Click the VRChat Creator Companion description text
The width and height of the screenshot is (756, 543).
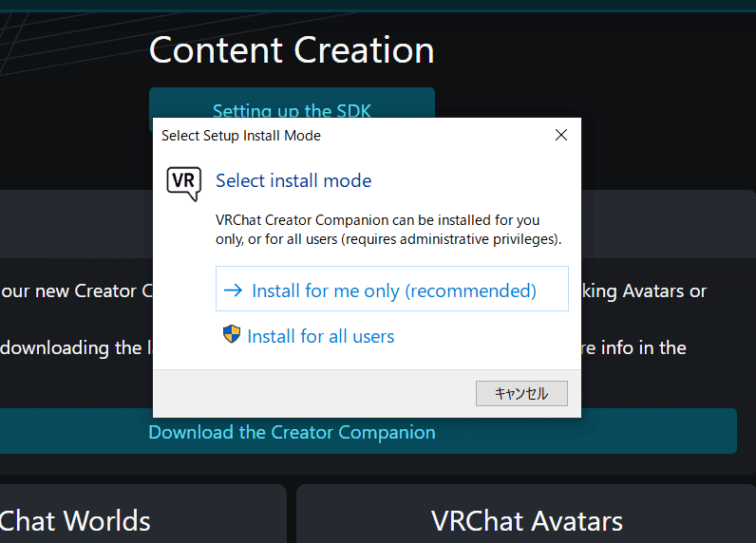point(388,230)
